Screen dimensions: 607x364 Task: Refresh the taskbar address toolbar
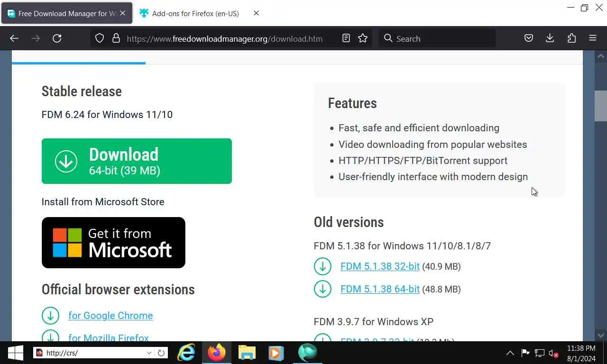coord(161,353)
